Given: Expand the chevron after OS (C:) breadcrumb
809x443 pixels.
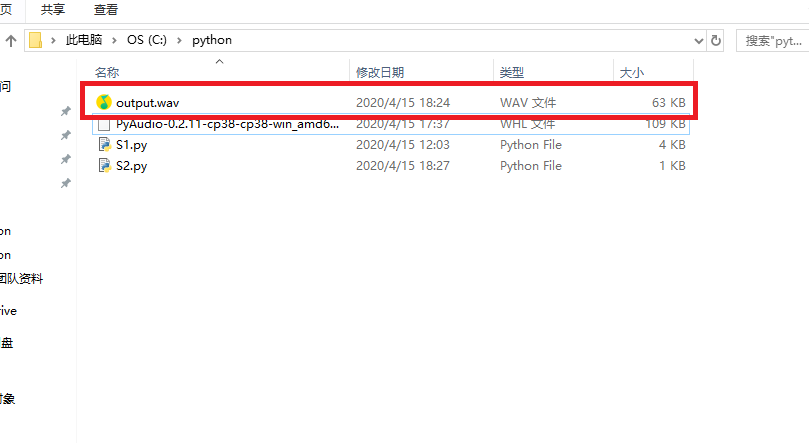Looking at the screenshot, I should 181,41.
